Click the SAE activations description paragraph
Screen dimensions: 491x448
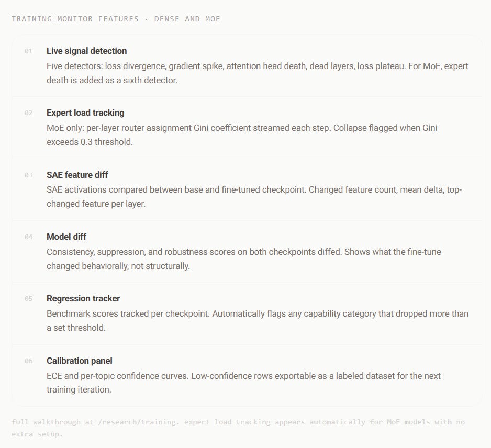pyautogui.click(x=254, y=197)
